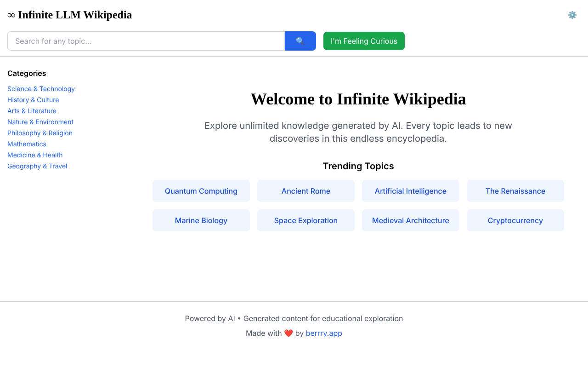Open the Cryptocurrency trending topic
Viewport: 588px width, 368px height.
[515, 220]
